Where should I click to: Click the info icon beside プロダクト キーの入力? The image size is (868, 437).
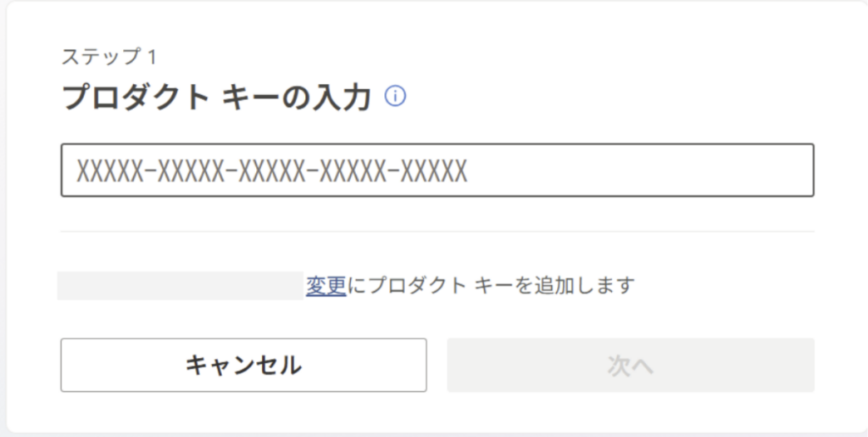395,97
